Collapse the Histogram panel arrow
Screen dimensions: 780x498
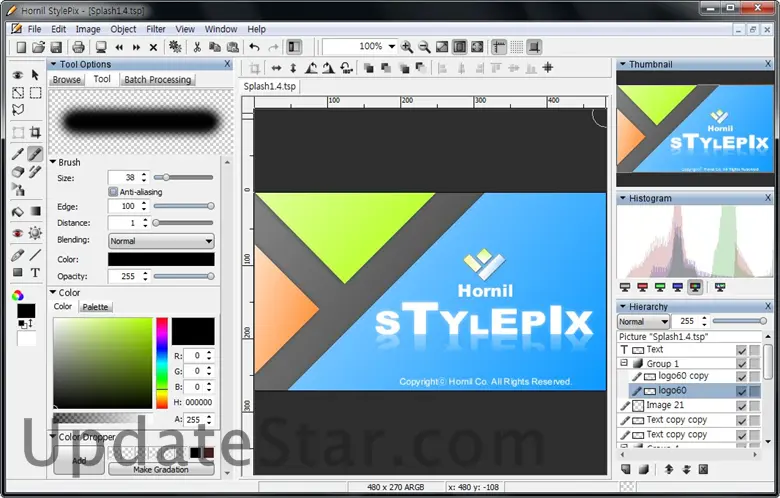(x=622, y=199)
